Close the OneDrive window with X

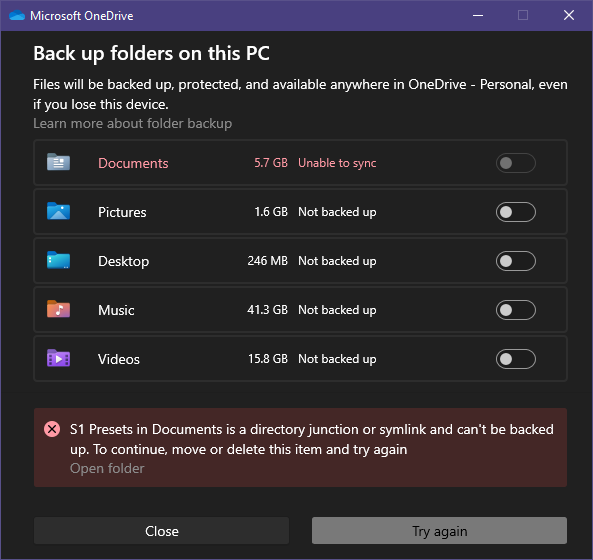(x=569, y=16)
